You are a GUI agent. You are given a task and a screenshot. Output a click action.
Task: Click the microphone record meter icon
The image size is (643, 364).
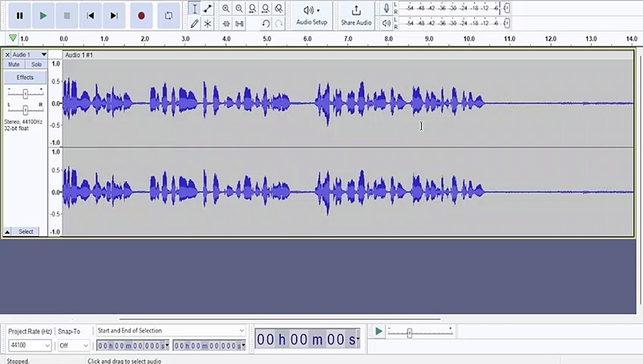point(386,9)
